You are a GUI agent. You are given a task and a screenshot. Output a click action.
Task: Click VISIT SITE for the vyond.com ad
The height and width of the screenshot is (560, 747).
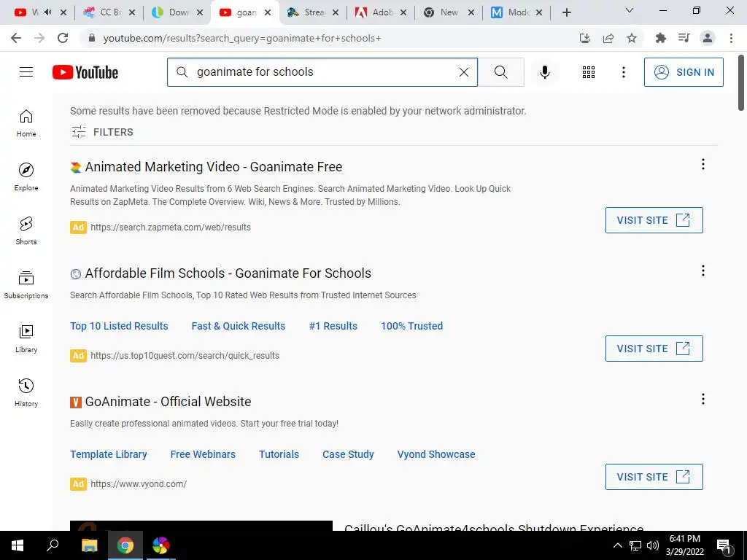pyautogui.click(x=654, y=477)
